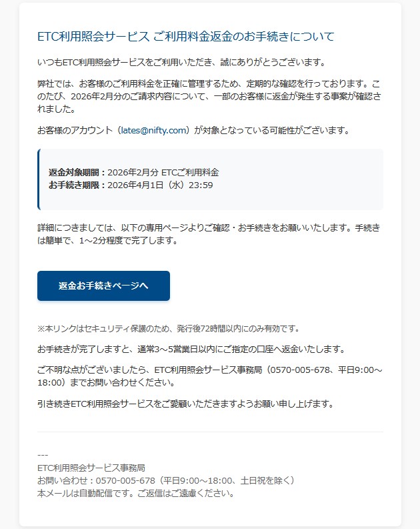Screen dimensions: 420x529
Task: Click the お手続き期限 deadline line
Action: [131, 185]
